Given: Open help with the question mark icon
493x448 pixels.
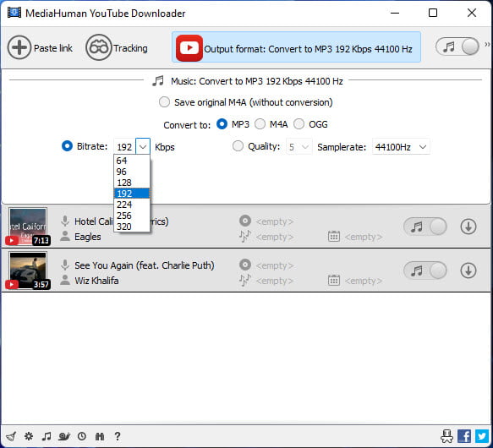Looking at the screenshot, I should (x=118, y=436).
